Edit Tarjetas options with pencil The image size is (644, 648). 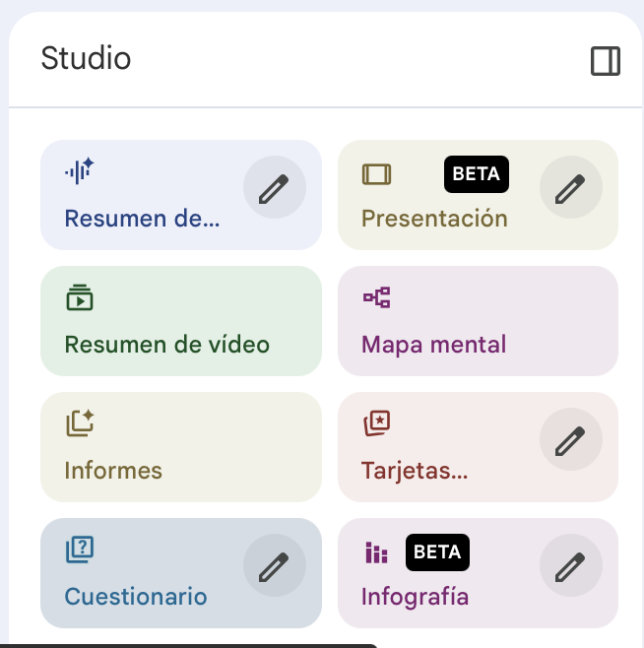571,439
